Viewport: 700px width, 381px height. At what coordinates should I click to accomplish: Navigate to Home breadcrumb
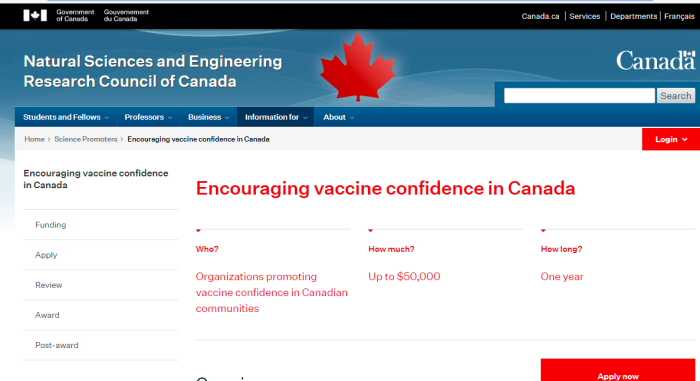[34, 139]
